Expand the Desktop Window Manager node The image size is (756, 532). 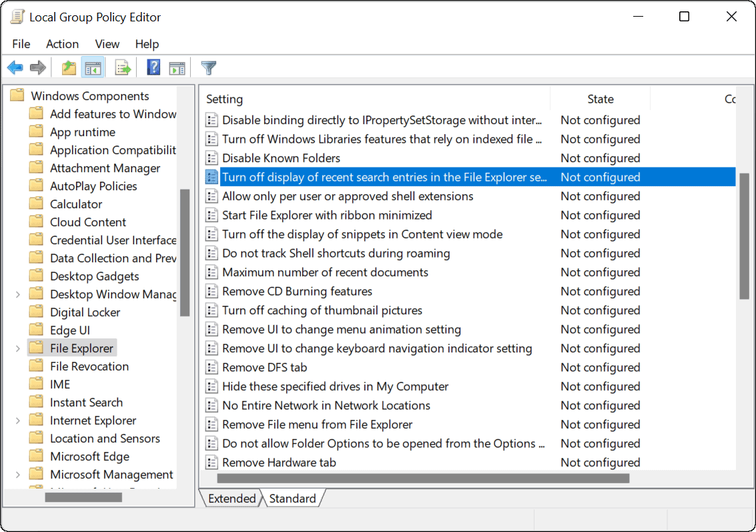[19, 294]
